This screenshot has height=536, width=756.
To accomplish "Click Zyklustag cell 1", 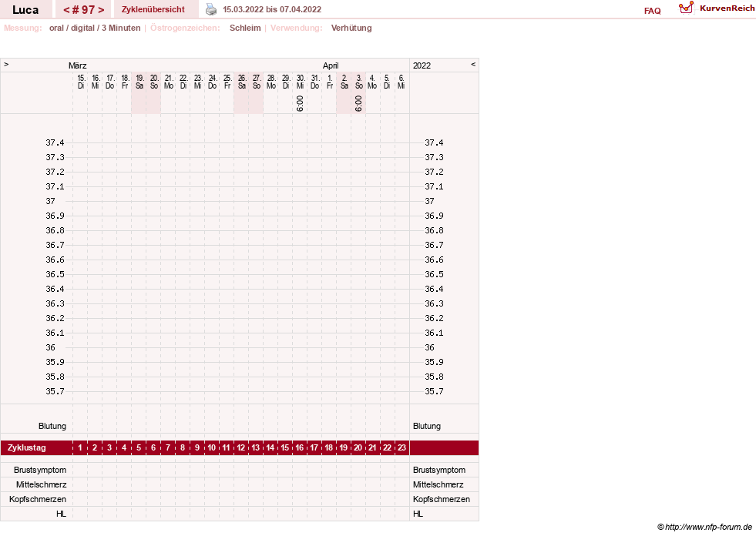I will tap(80, 447).
